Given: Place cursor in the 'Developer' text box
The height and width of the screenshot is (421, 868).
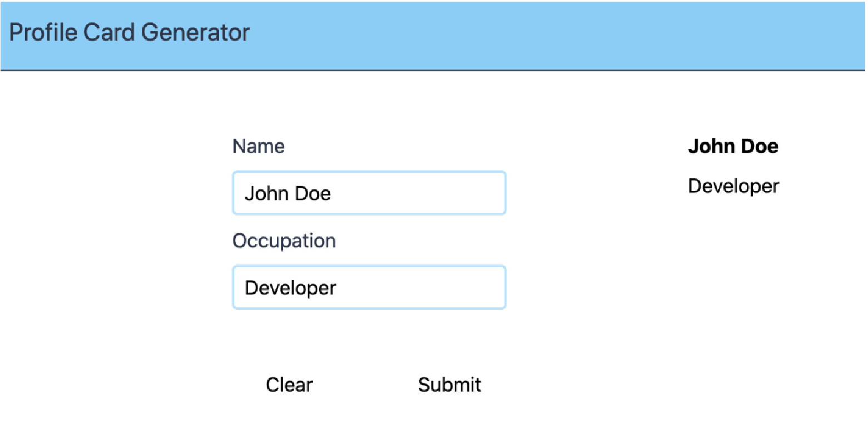Looking at the screenshot, I should coord(369,287).
